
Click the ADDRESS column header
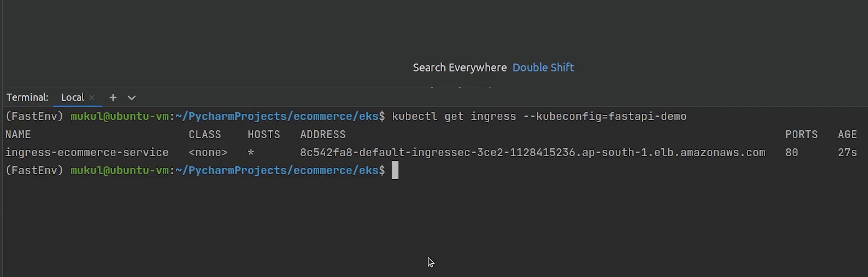[x=322, y=134]
